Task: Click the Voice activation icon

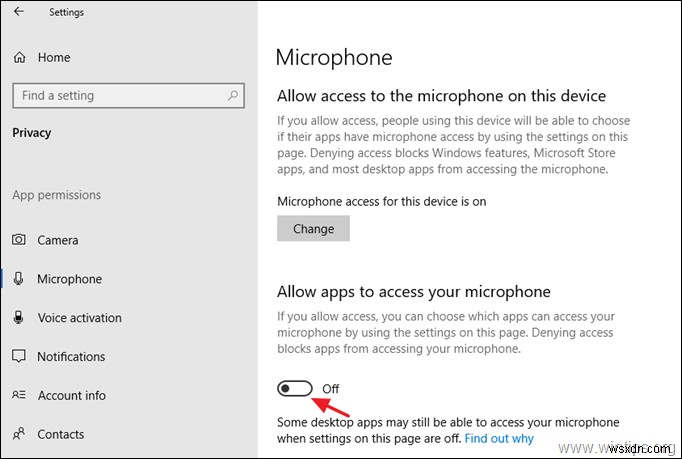Action: tap(18, 318)
